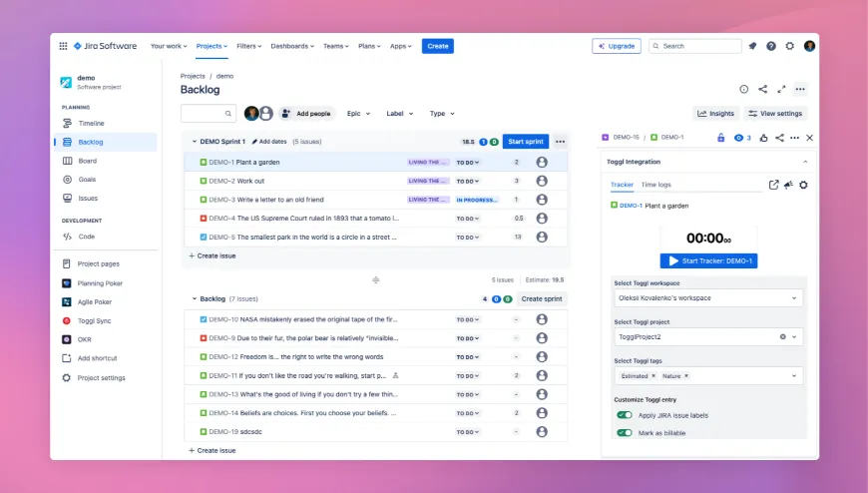This screenshot has height=493, width=868.
Task: Open the notifications bell in top bar
Action: point(752,46)
